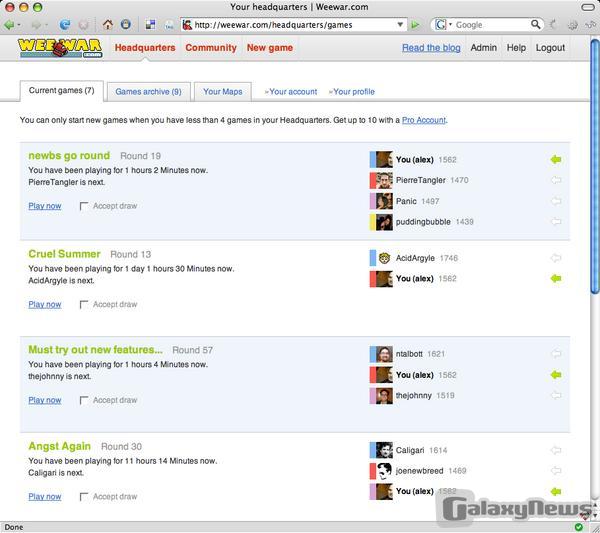Screen dimensions: 600x533
Task: Open the Google search engine dropdown
Action: pyautogui.click(x=445, y=24)
